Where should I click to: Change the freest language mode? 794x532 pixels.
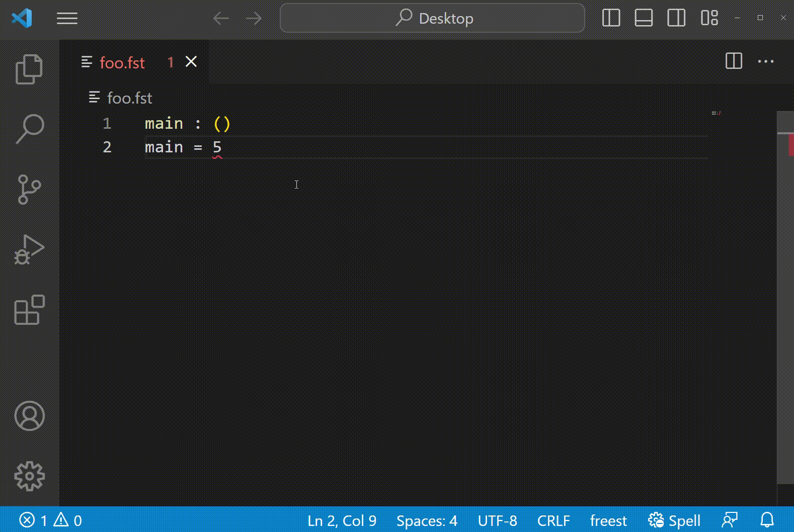(x=608, y=520)
